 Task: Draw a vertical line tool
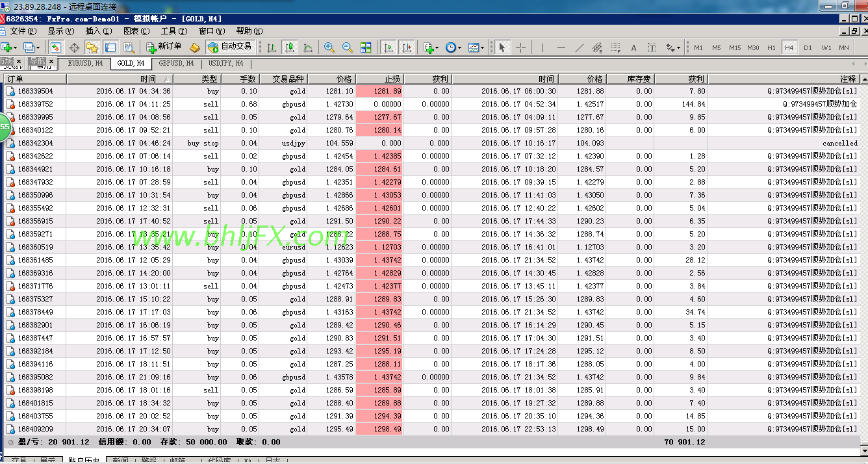point(542,47)
